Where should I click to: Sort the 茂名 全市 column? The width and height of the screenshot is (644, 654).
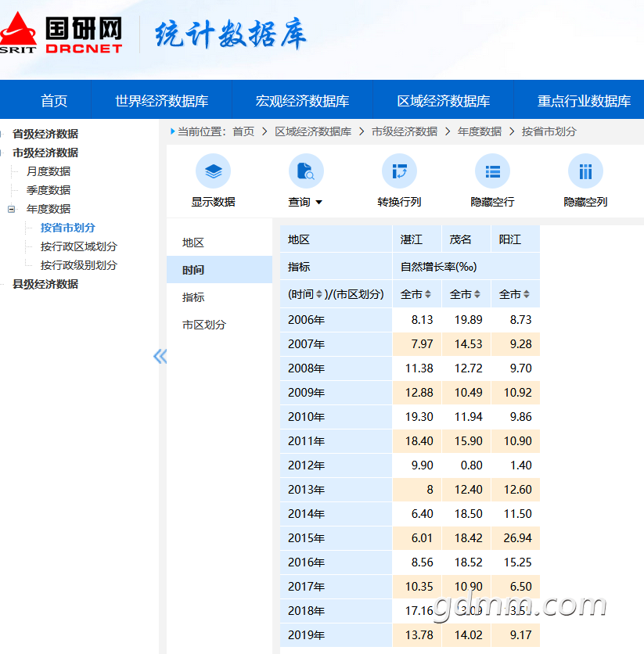(477, 294)
